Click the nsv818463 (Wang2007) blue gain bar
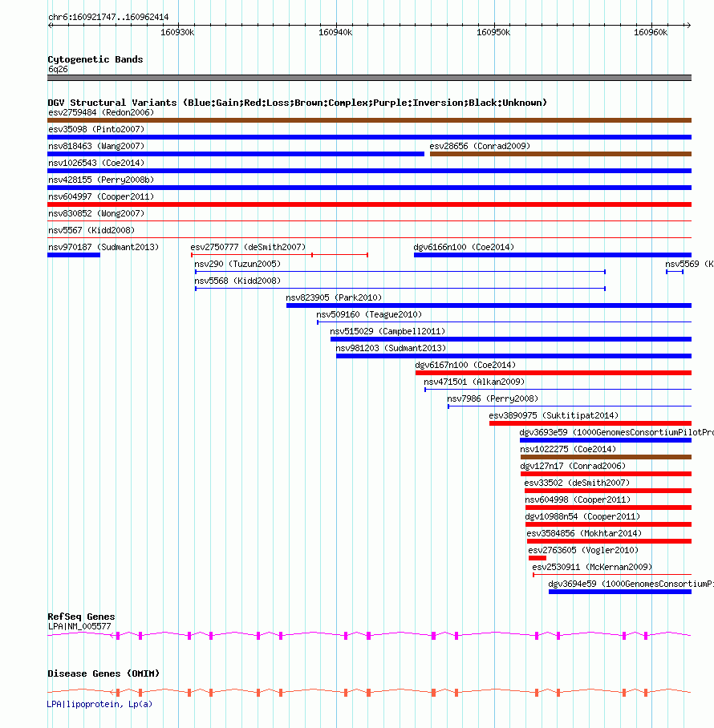714x728 pixels. [236, 154]
